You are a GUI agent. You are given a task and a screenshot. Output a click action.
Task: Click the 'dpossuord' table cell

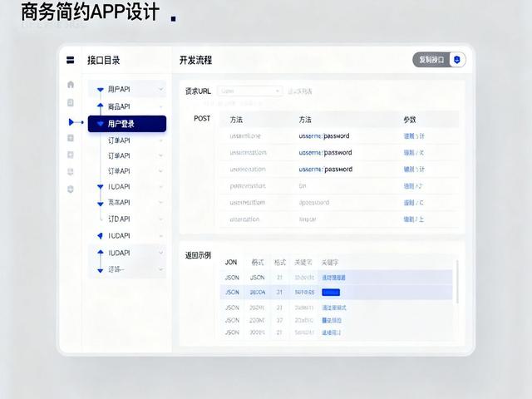tap(314, 203)
